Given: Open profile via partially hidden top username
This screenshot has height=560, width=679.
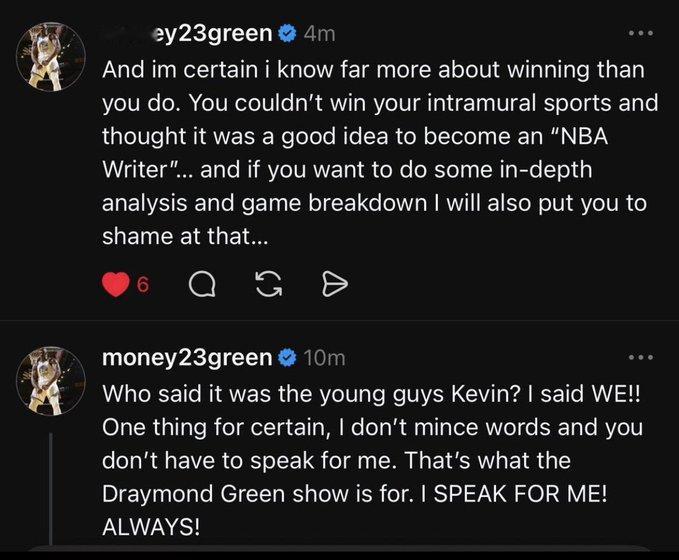Looking at the screenshot, I should coord(187,33).
